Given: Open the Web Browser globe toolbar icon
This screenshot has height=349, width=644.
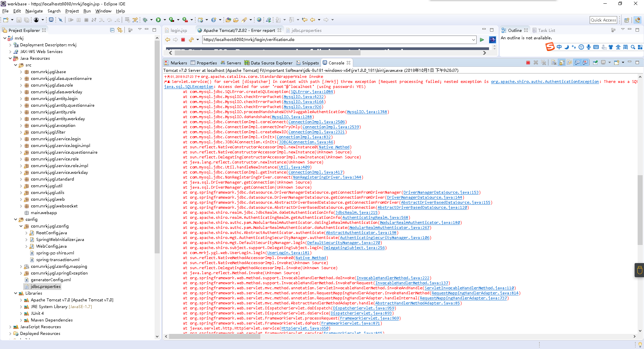Looking at the screenshot, I should pos(259,20).
